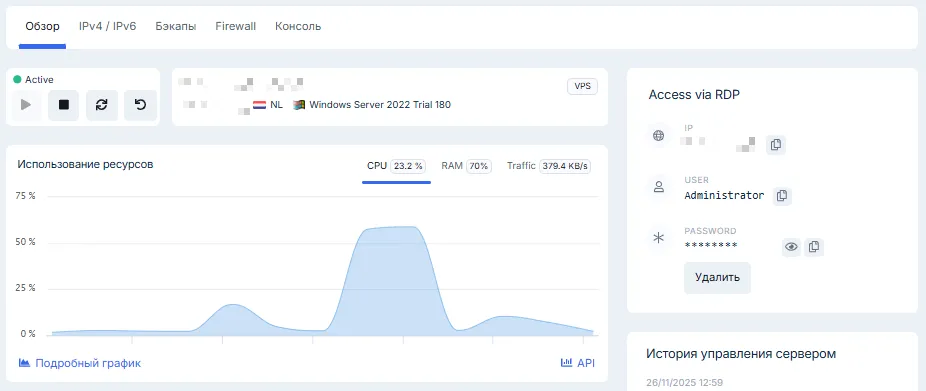Screen dimensions: 926x391
Task: Reveal password with the eye icon
Action: (x=791, y=247)
